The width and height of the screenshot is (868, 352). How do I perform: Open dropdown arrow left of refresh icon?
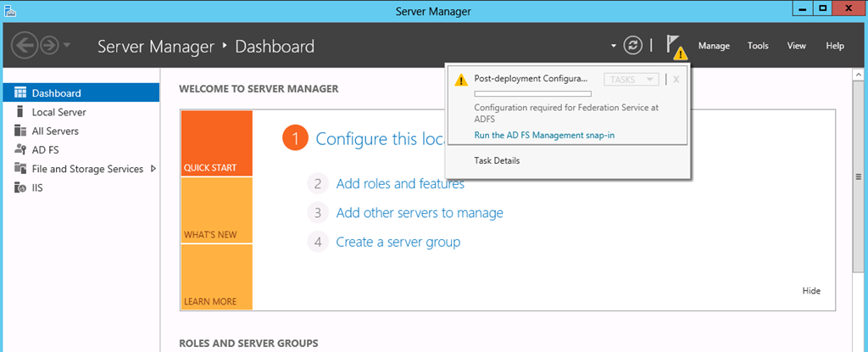tap(614, 46)
